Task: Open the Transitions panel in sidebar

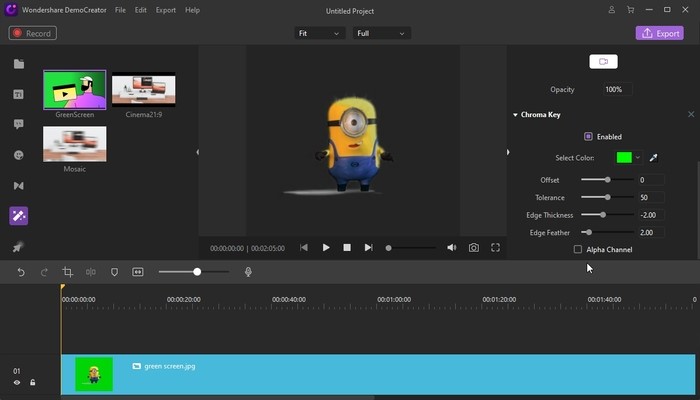Action: pyautogui.click(x=19, y=185)
